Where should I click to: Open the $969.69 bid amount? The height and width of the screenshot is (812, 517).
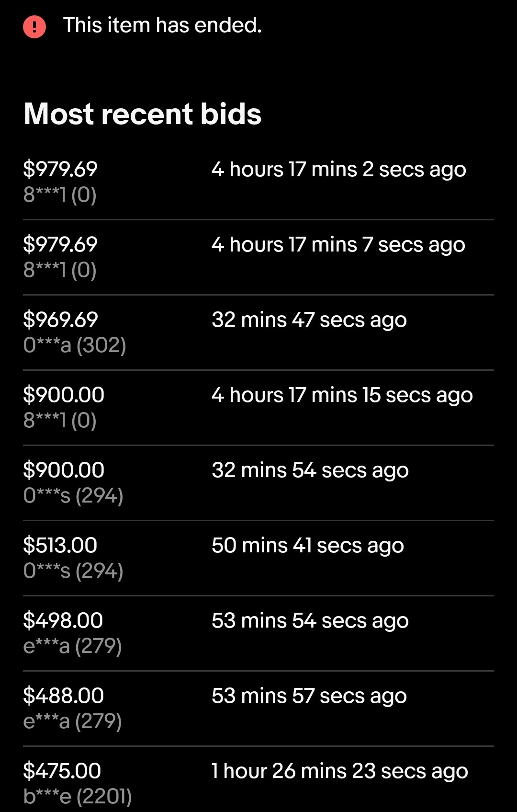click(61, 320)
